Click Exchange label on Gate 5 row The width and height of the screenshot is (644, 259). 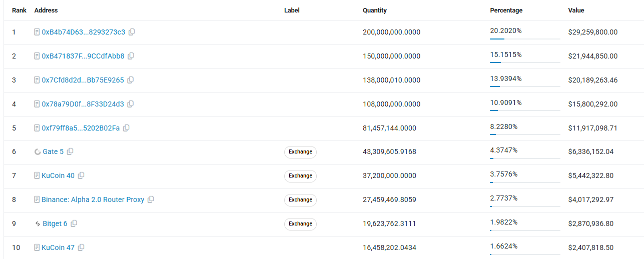[x=300, y=151]
